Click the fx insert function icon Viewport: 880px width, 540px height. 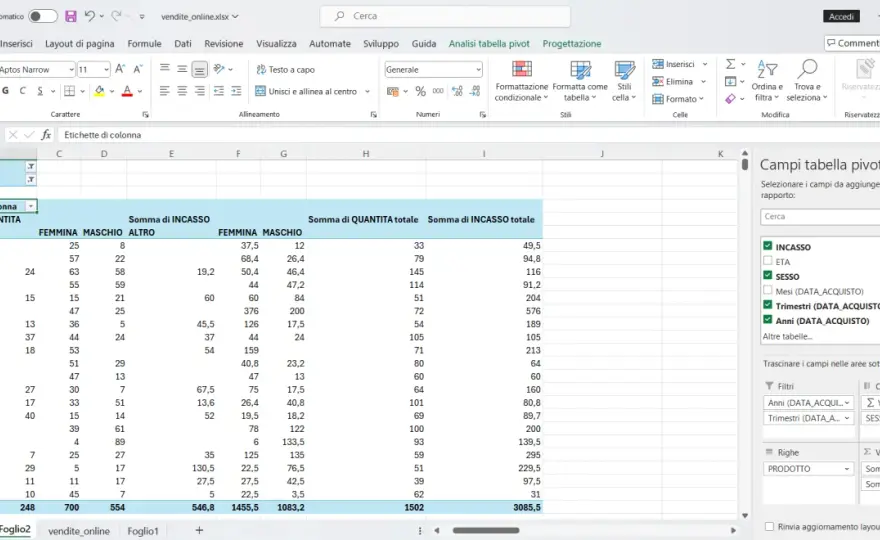46,135
